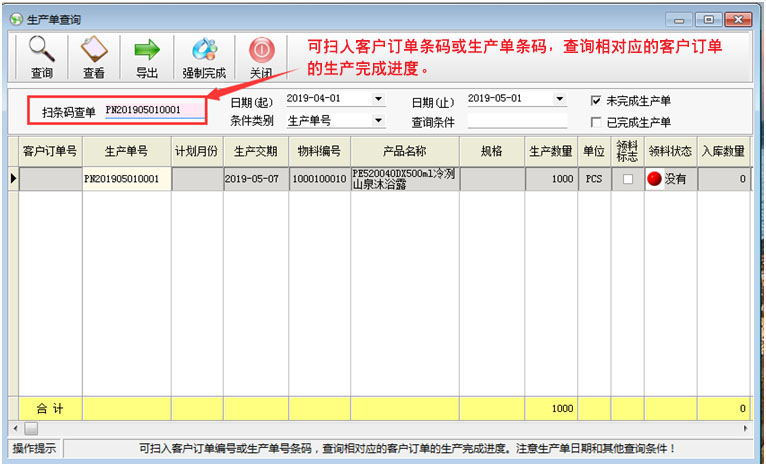Select cell PN201905010001 in 生产单号 column
The image size is (766, 466).
coord(127,179)
